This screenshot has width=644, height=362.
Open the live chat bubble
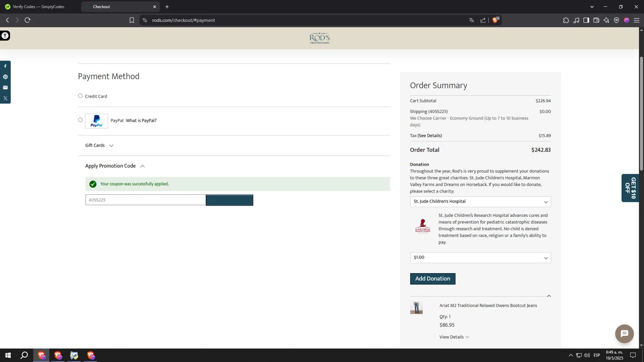pos(624,334)
